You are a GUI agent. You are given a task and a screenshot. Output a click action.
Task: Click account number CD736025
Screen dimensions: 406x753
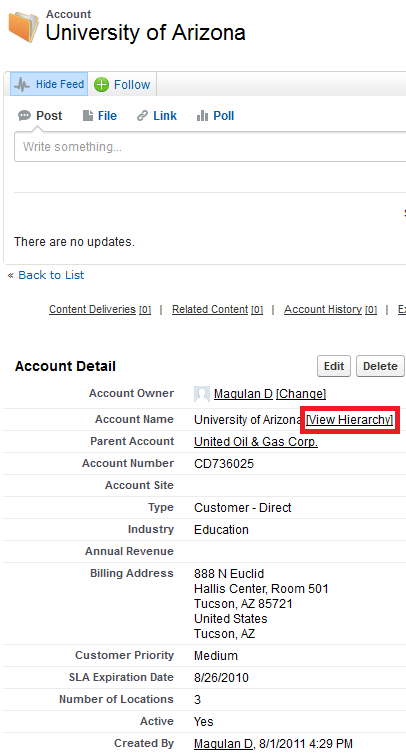(x=224, y=464)
